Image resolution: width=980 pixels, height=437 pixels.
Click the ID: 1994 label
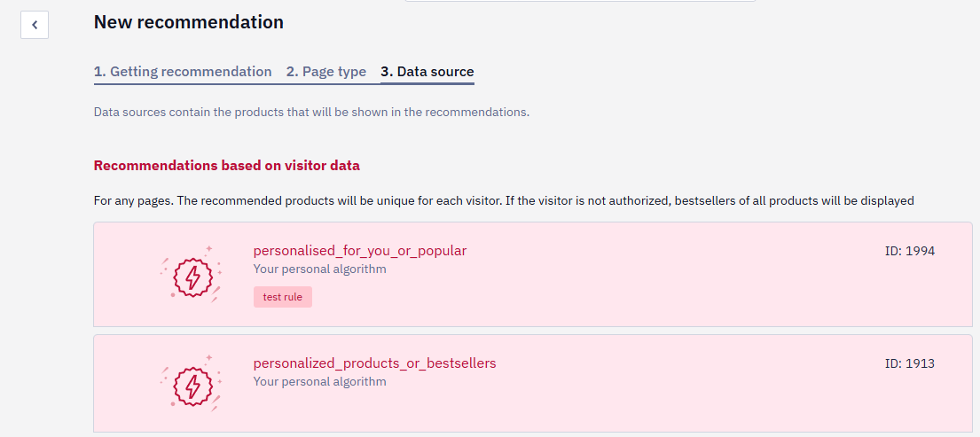(x=910, y=251)
